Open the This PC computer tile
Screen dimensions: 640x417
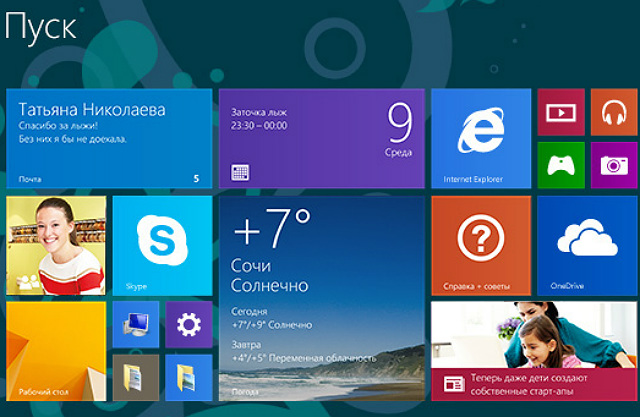click(136, 325)
